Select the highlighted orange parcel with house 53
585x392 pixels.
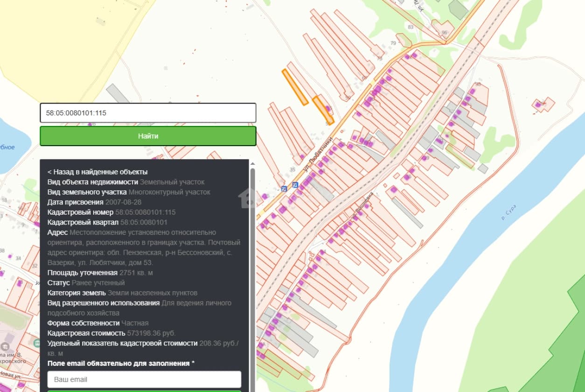coord(323,110)
